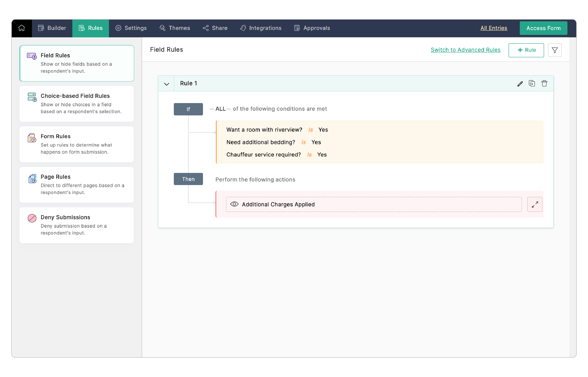Open the Settings tab
The width and height of the screenshot is (588, 377).
[131, 28]
